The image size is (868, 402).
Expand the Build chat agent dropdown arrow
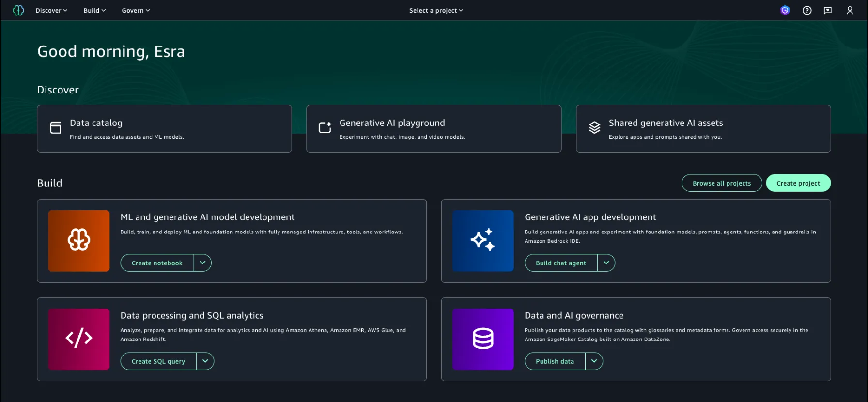pos(606,263)
